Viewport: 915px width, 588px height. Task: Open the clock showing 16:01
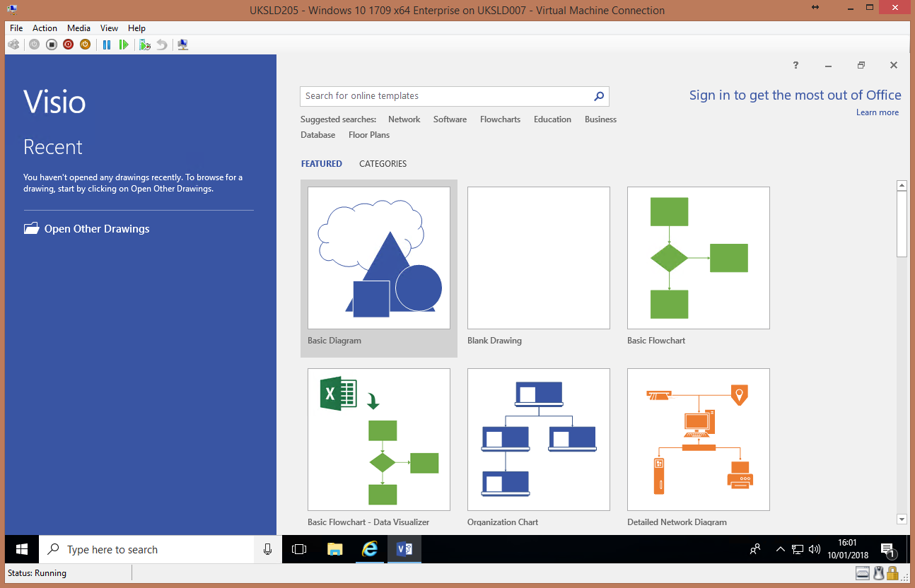pos(848,549)
